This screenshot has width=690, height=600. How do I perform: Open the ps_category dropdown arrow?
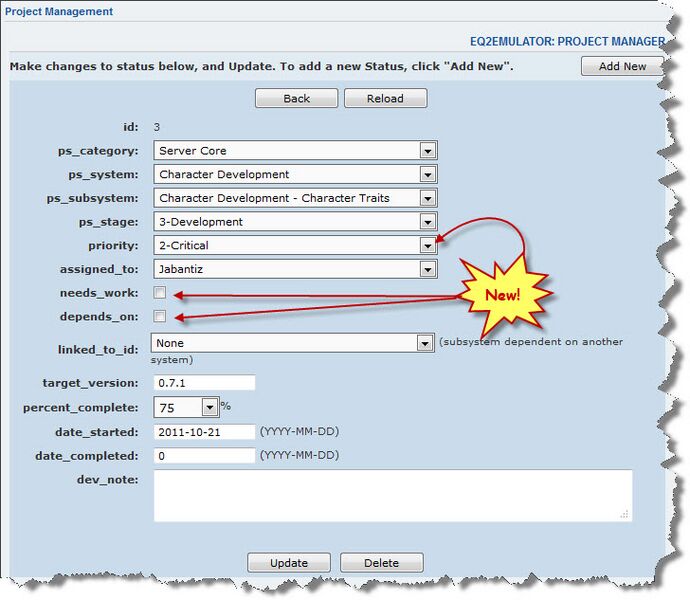(x=427, y=151)
